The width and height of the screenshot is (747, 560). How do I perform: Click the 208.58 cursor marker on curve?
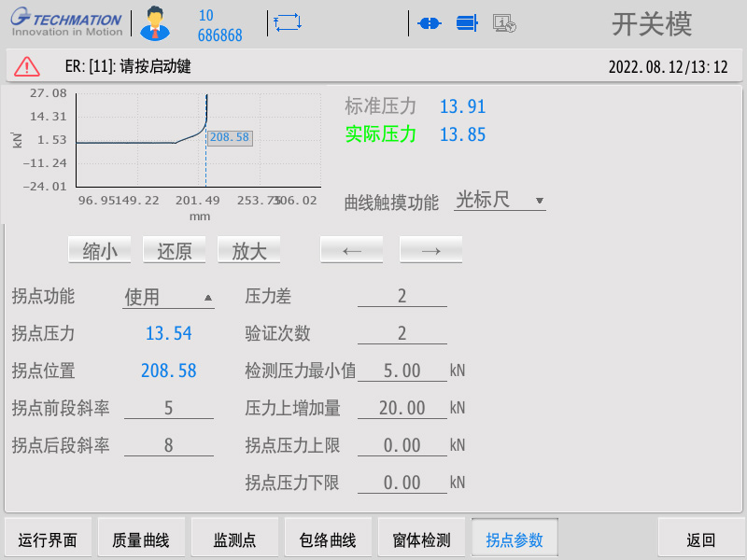(229, 137)
